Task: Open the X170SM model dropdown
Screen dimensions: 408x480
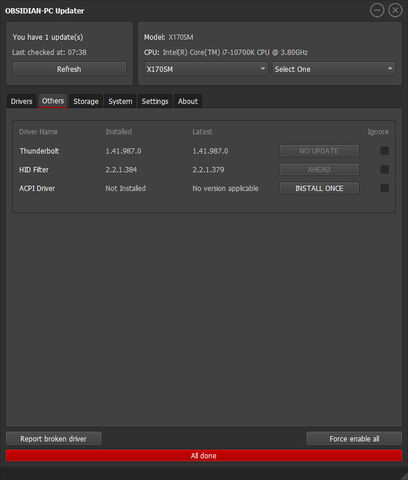Action: [x=206, y=69]
